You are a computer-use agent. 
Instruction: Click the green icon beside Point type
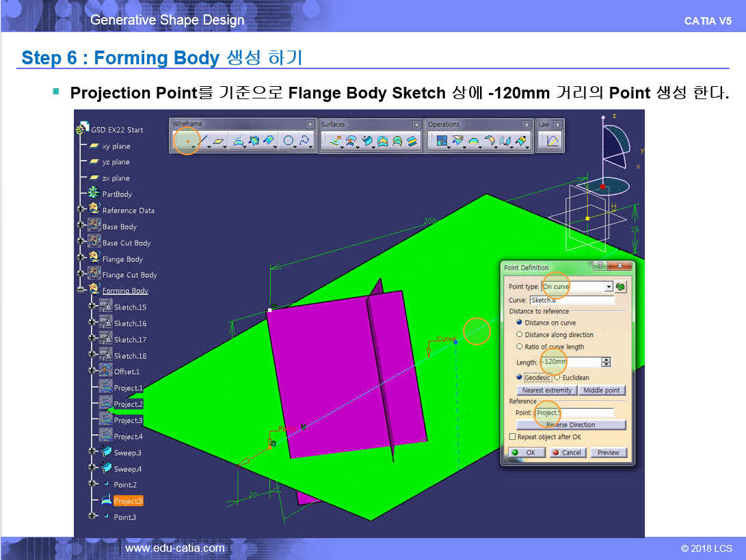click(621, 286)
